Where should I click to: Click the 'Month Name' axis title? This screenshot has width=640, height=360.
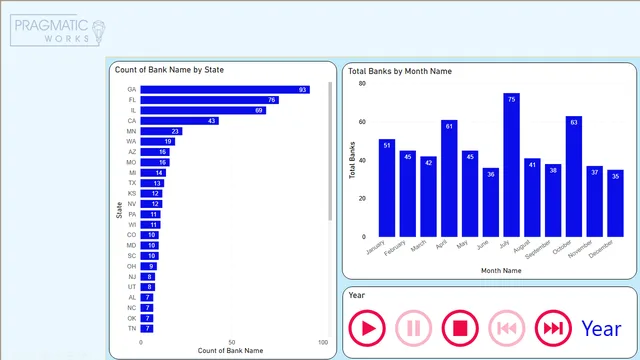(501, 271)
